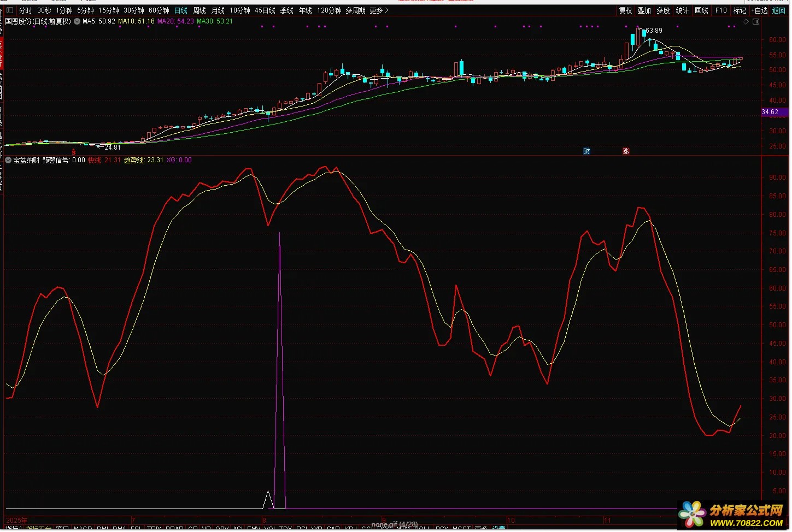Image resolution: width=792 pixels, height=532 pixels.
Task: Expand the 宝盆纳财 indicator dropdown arrow
Action: (x=8, y=160)
